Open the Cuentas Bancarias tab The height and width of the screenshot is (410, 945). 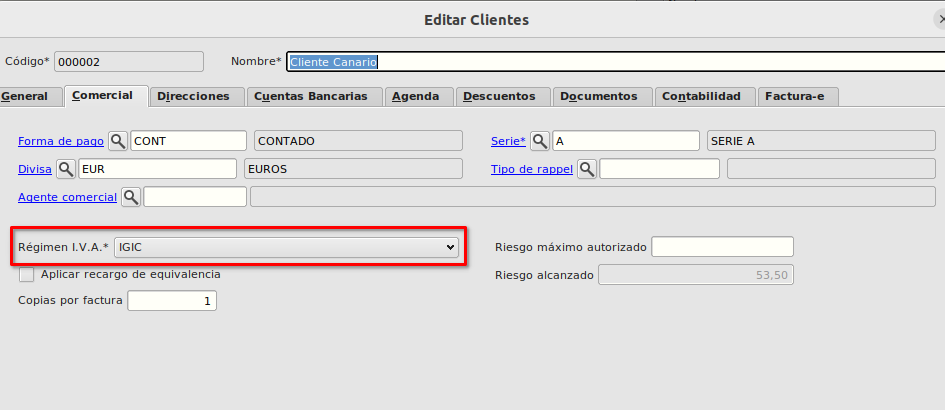(315, 96)
